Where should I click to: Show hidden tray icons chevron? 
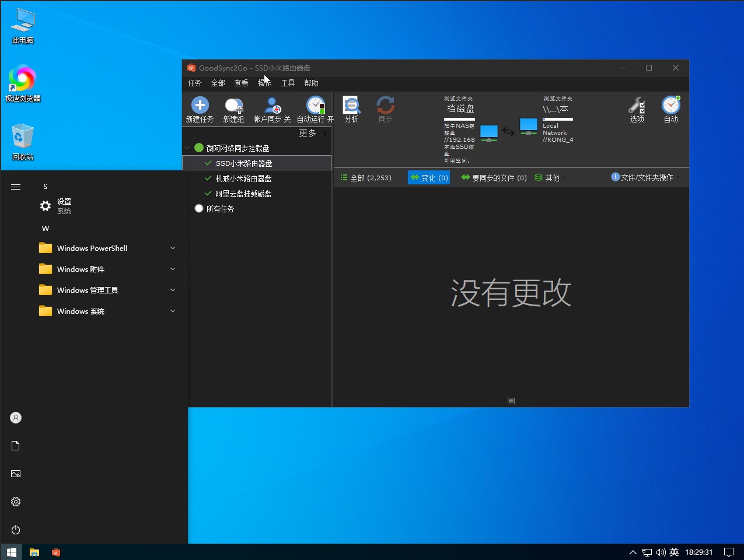coord(633,552)
